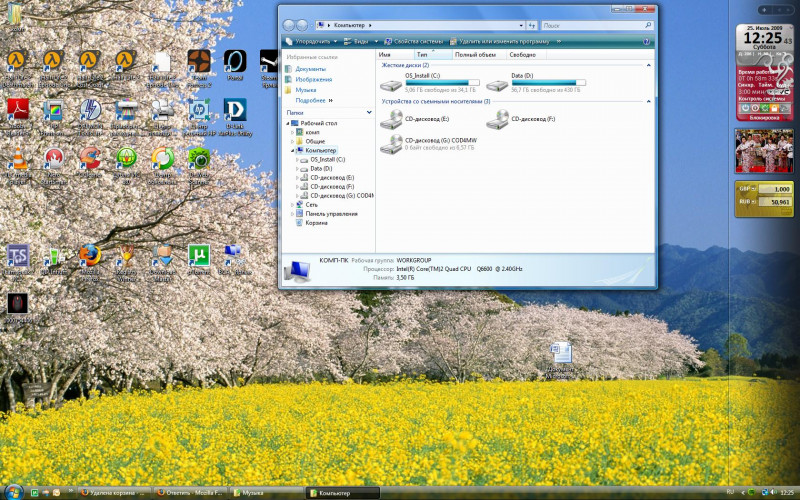
Task: Click Подробнее link in favorites
Action: tap(310, 101)
